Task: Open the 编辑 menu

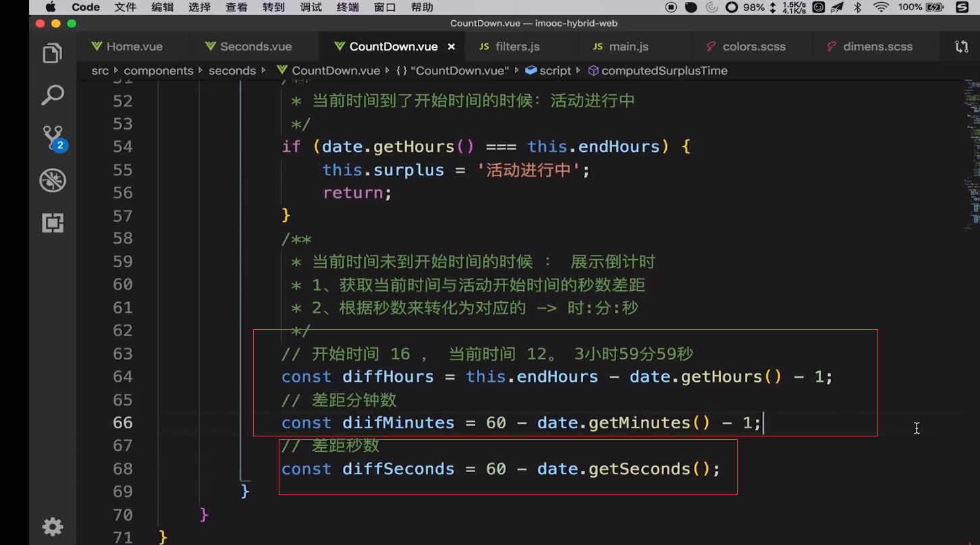Action: (163, 7)
